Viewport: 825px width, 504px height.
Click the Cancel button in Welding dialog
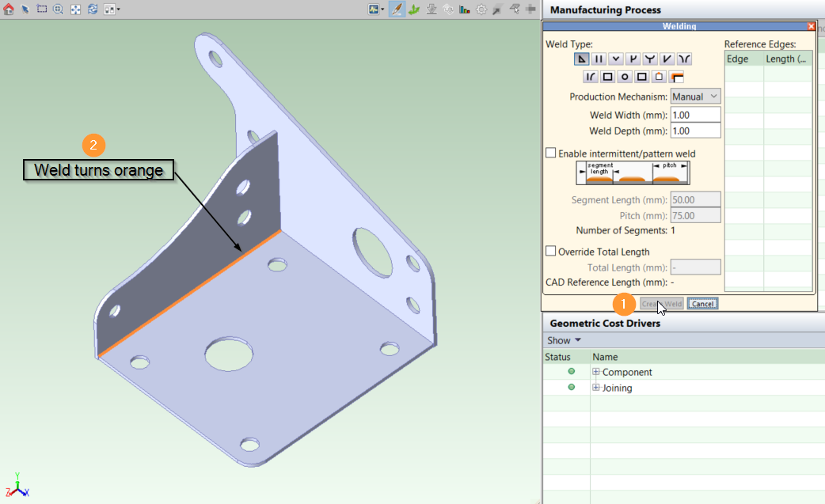[702, 304]
